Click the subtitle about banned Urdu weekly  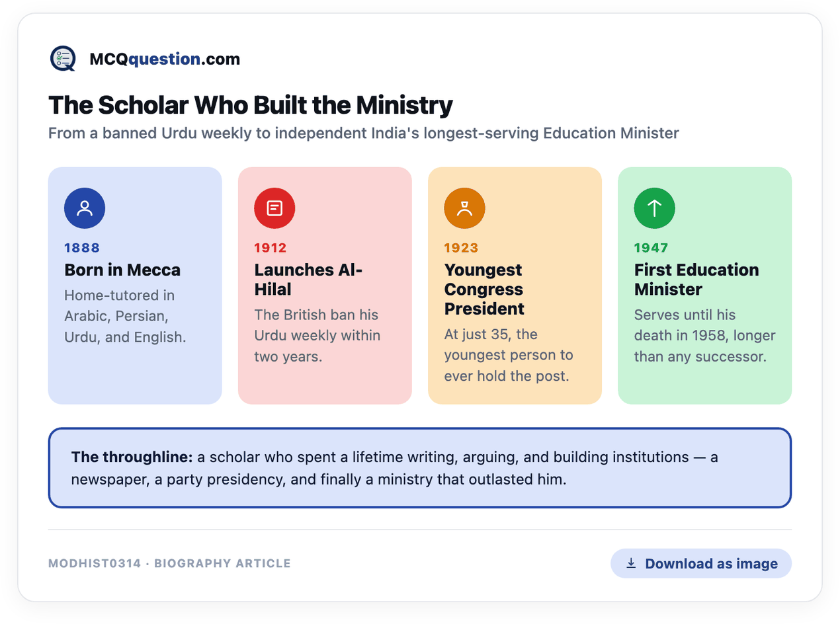364,134
